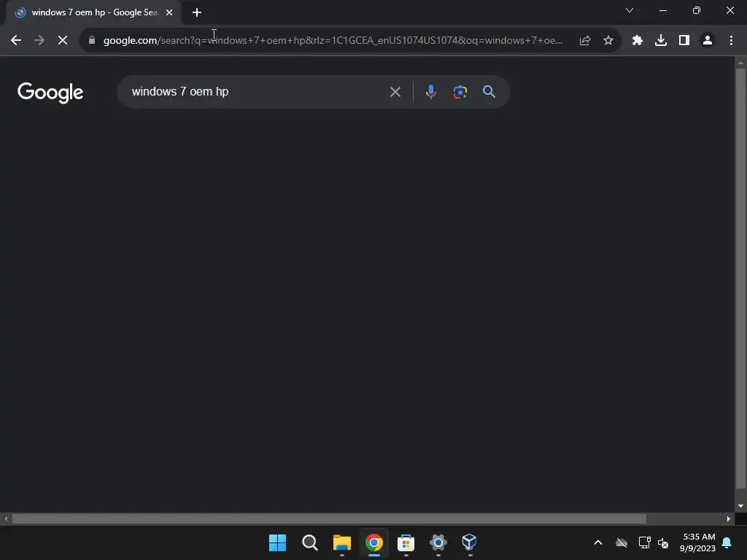Click the forward navigation arrow
747x560 pixels.
click(39, 41)
